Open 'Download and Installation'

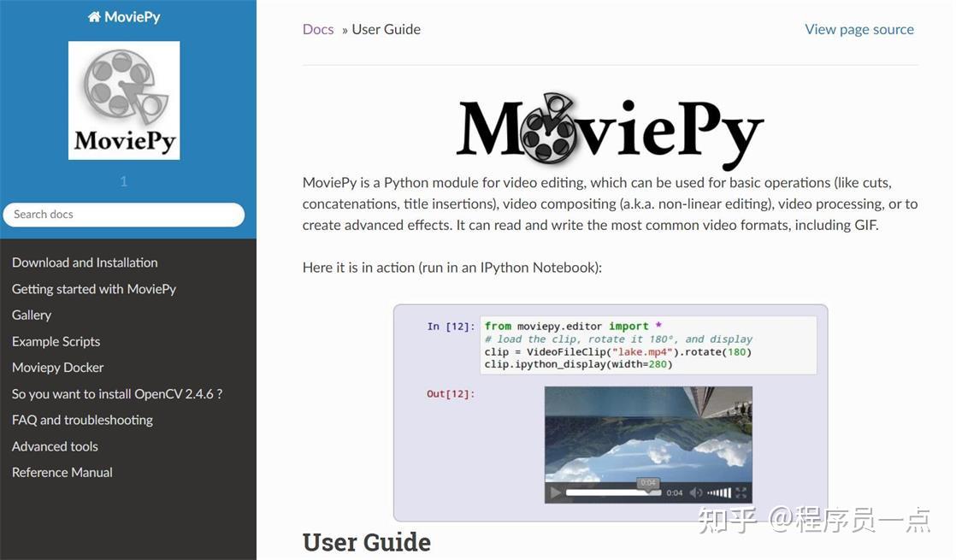click(85, 262)
